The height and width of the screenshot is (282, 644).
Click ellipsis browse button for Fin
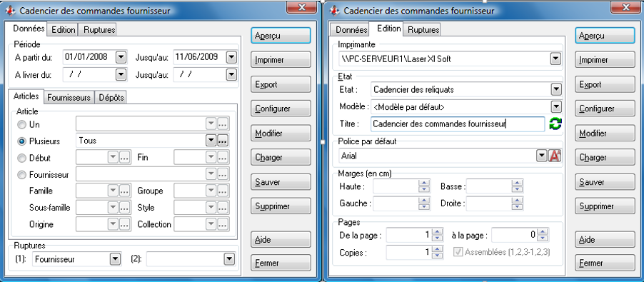[x=223, y=158]
